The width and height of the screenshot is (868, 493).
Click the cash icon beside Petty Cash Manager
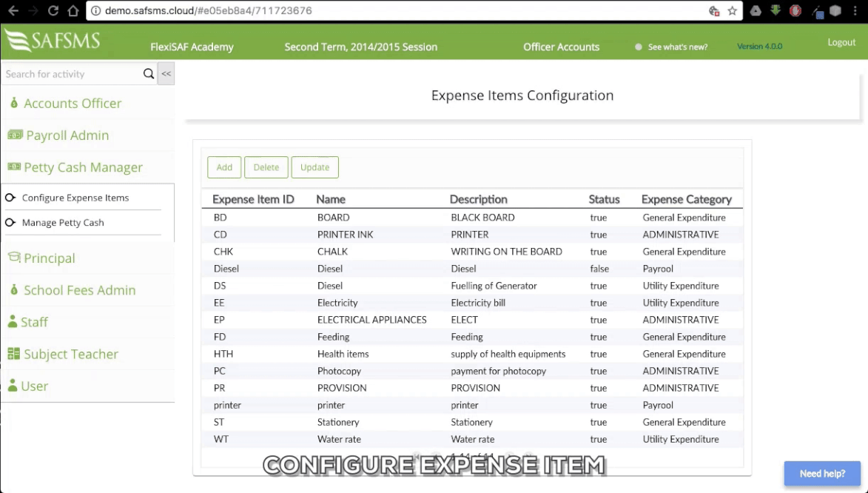(14, 167)
